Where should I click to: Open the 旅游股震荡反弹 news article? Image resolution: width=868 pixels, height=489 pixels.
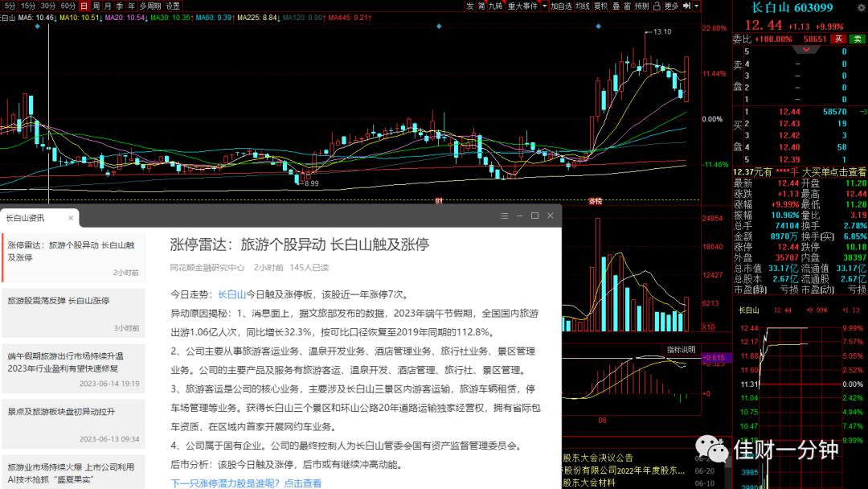click(74, 312)
